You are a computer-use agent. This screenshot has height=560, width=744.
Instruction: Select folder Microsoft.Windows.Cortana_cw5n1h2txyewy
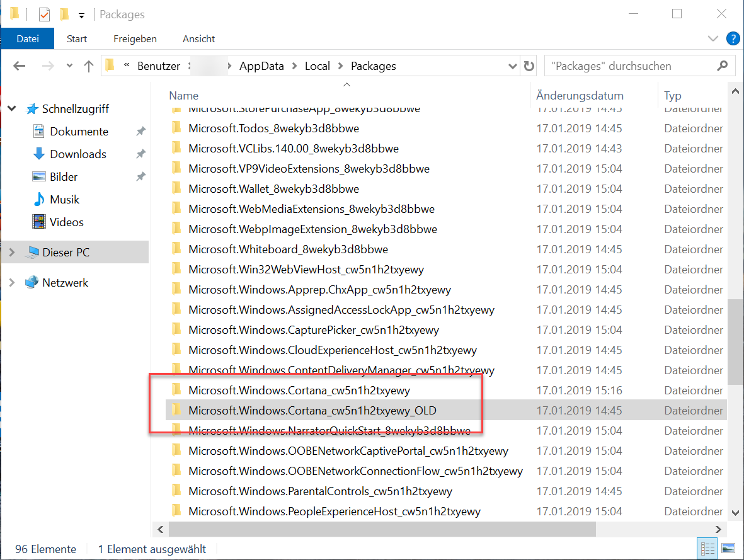[x=299, y=391]
